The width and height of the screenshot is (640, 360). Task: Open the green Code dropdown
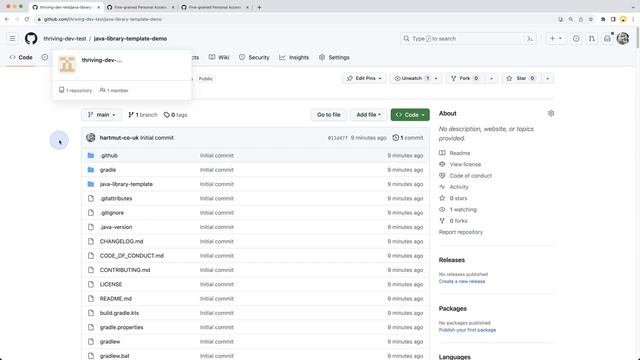[410, 115]
